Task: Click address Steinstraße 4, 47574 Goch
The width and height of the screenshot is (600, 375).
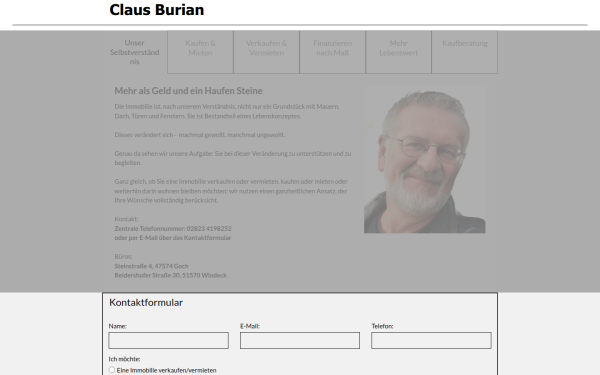Action: coord(152,266)
